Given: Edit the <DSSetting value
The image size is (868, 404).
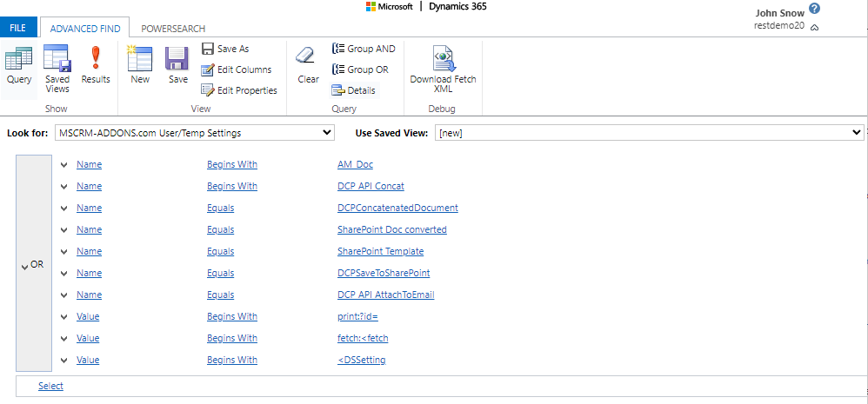Looking at the screenshot, I should (362, 360).
